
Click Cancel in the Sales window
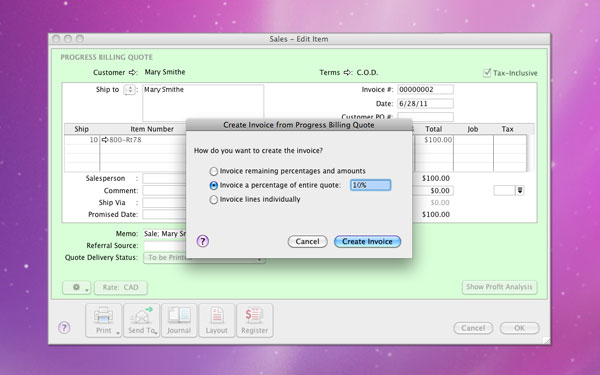click(x=473, y=328)
